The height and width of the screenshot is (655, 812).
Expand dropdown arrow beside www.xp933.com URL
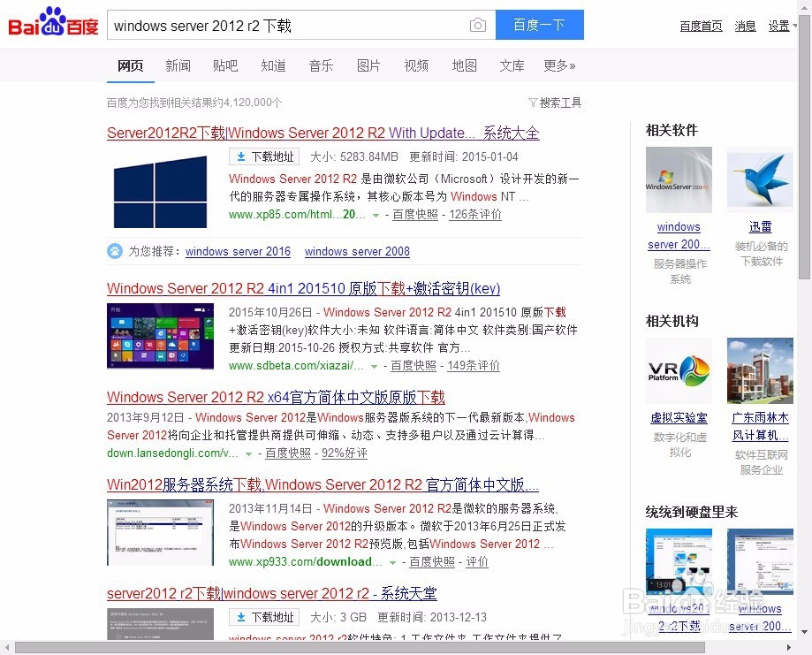[x=392, y=563]
